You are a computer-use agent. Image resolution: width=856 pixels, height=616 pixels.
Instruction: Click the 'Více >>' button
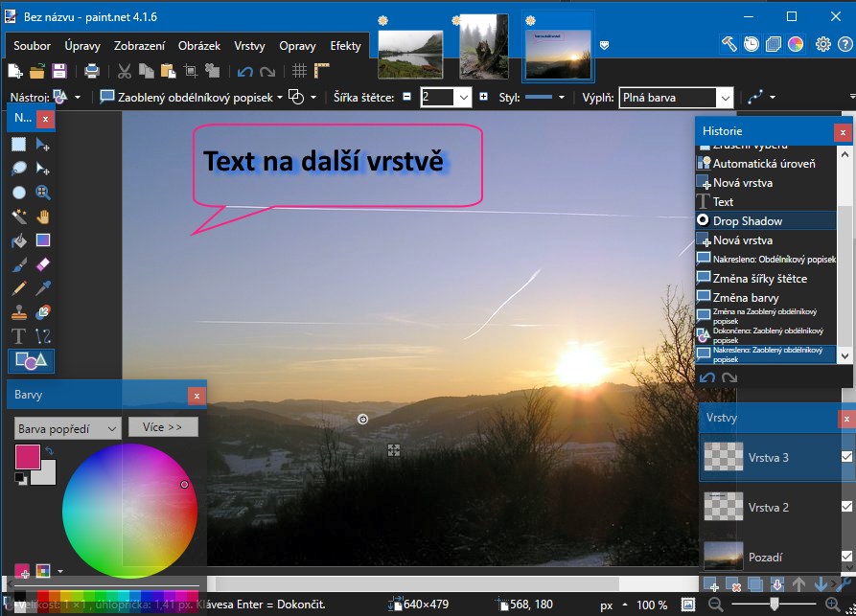pyautogui.click(x=163, y=427)
